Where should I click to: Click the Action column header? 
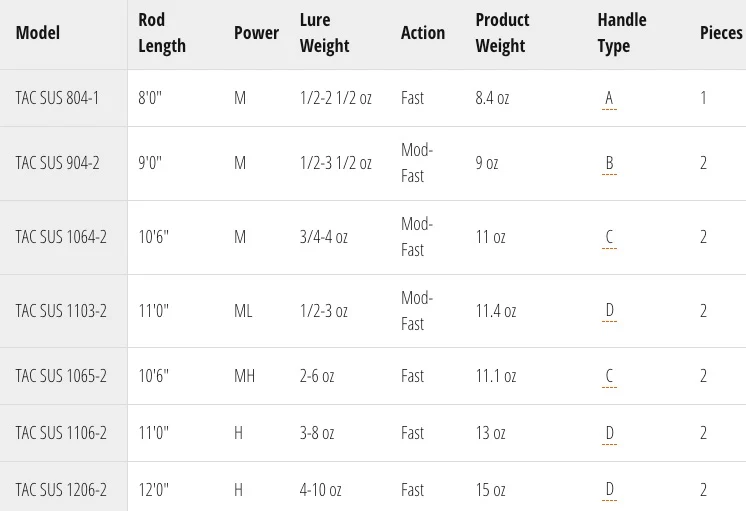[x=423, y=33]
